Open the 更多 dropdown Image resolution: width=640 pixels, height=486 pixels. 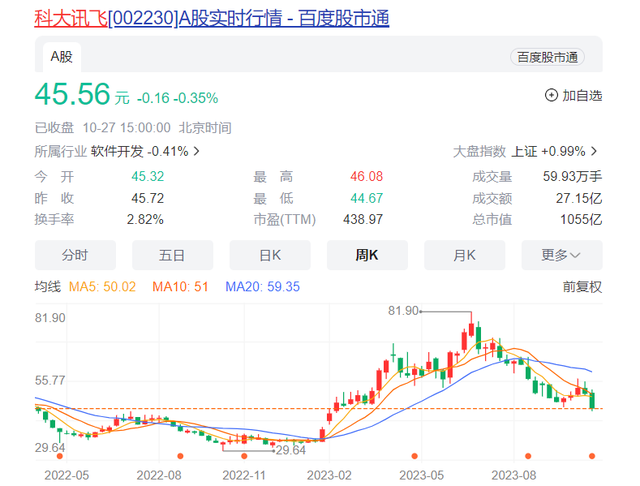561,255
